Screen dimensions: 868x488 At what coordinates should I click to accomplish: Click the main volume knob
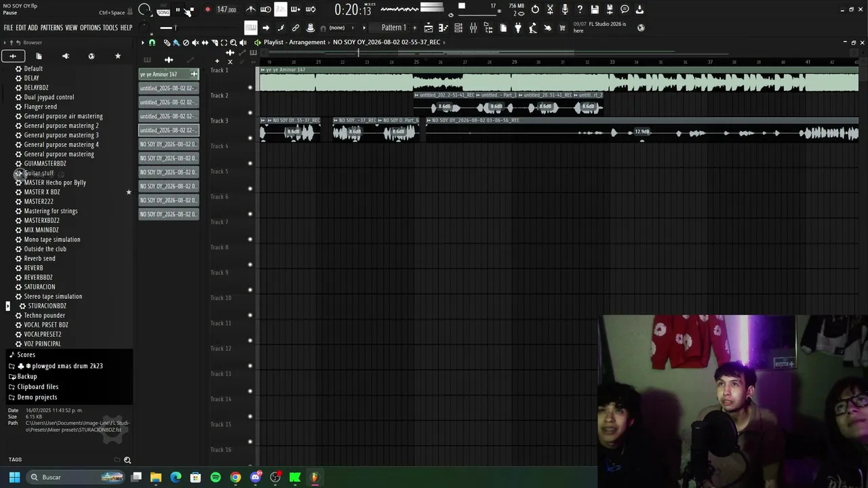(x=144, y=9)
